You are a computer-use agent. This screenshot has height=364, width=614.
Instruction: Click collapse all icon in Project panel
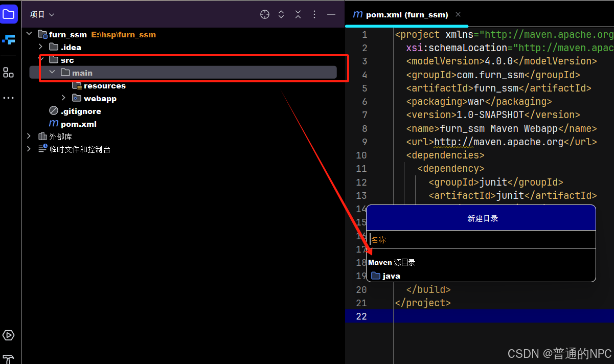[298, 14]
